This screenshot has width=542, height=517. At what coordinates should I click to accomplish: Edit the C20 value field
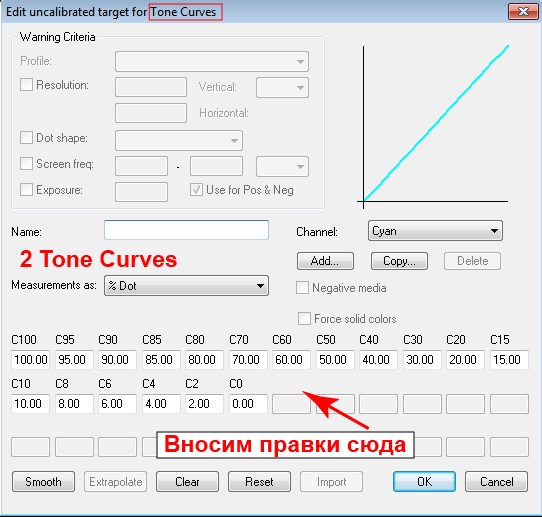pyautogui.click(x=465, y=360)
